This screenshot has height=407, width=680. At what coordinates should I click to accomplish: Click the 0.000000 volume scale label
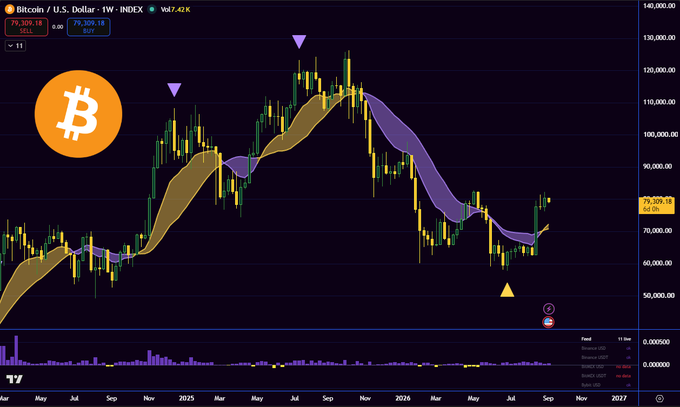tap(656, 364)
